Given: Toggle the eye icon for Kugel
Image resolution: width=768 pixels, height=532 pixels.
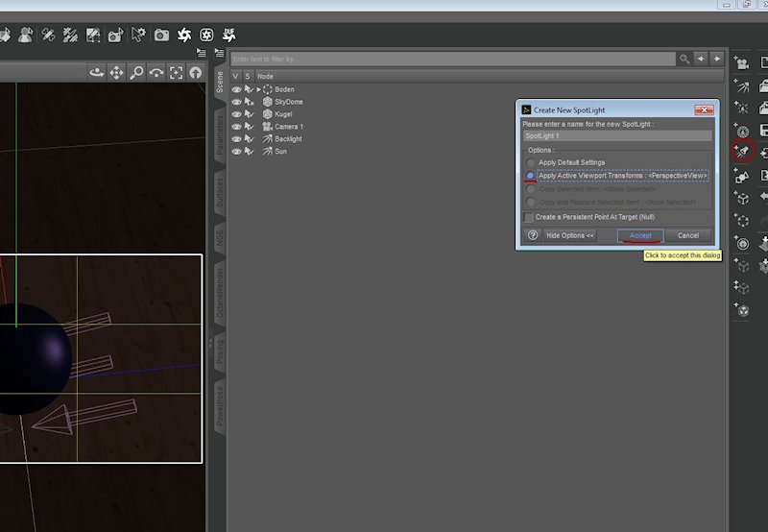Looking at the screenshot, I should coord(236,114).
